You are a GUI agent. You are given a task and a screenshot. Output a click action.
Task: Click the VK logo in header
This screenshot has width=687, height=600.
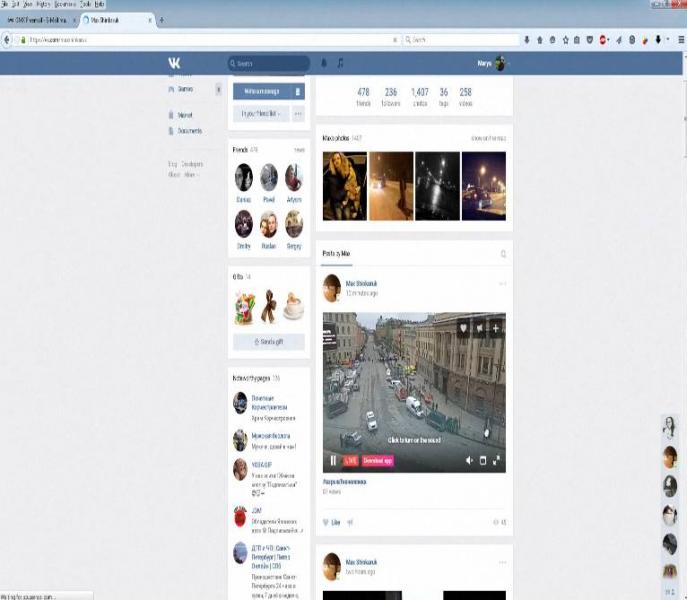(x=175, y=63)
